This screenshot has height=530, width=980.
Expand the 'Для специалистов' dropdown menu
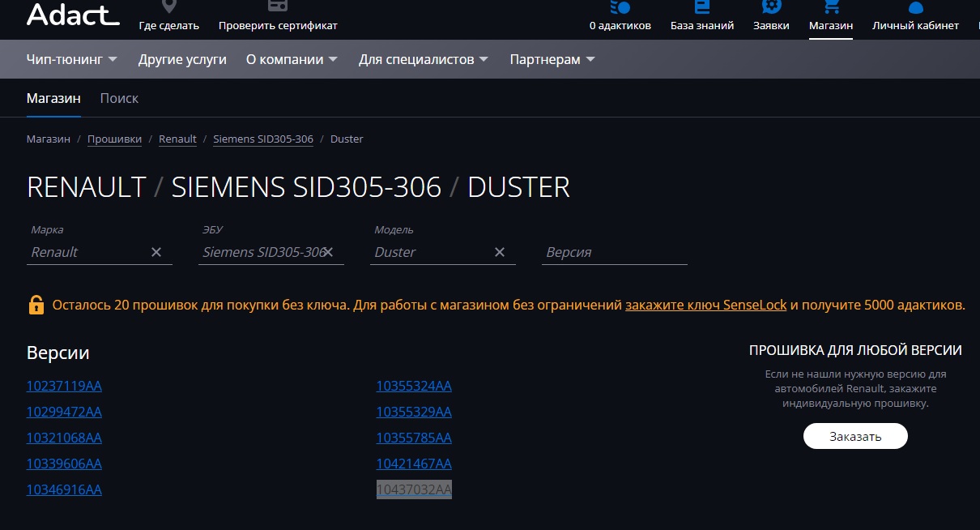424,59
